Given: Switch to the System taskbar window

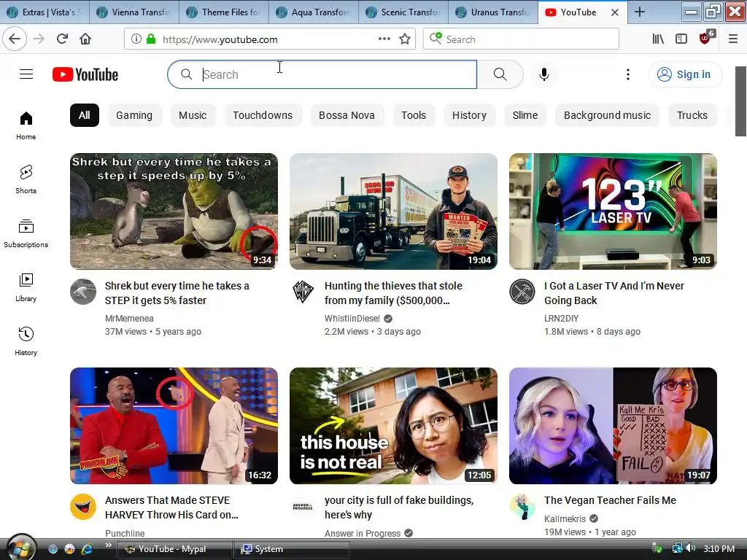Looking at the screenshot, I should (293, 549).
